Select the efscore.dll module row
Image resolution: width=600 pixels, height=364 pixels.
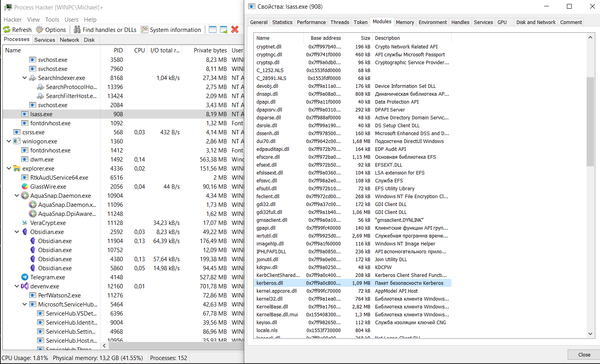[x=353, y=157]
